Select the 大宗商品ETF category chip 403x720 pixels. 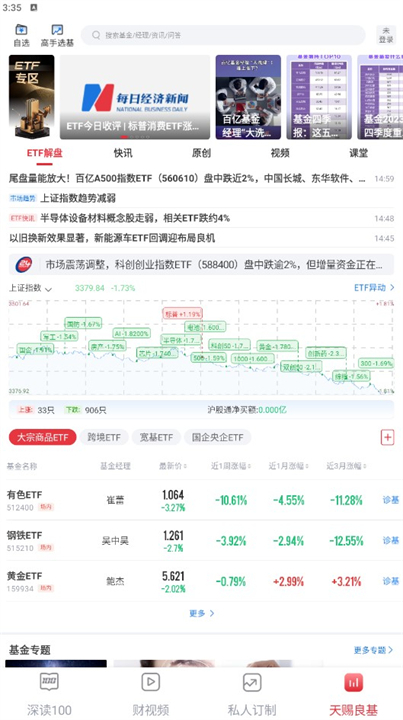(x=42, y=437)
